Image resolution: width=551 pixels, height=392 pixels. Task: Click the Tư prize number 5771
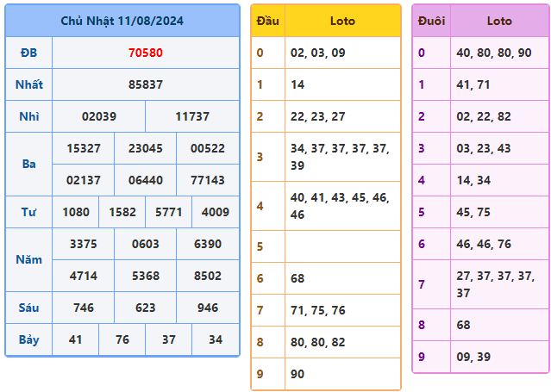(x=168, y=212)
